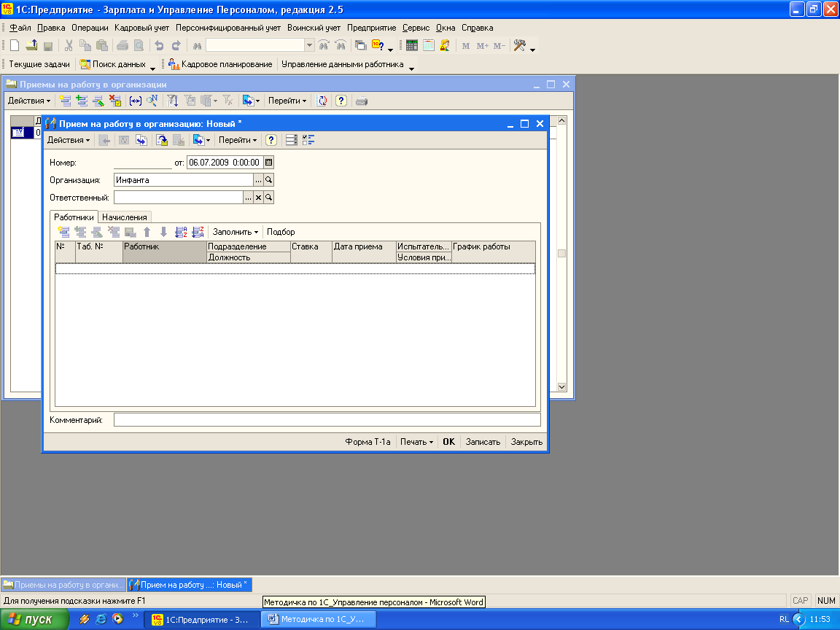This screenshot has width=840, height=630.
Task: Click Find by number icon in list window
Action: [152, 101]
